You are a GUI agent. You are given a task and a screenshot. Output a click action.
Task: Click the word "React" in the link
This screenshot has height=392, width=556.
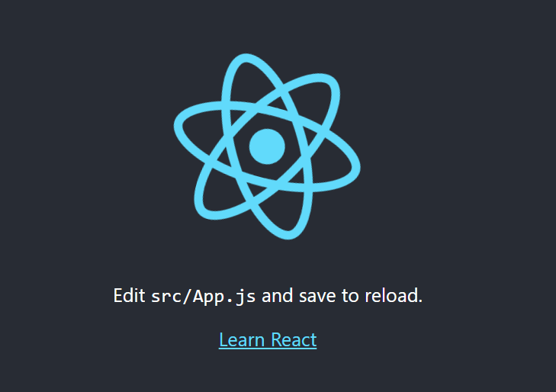[294, 340]
